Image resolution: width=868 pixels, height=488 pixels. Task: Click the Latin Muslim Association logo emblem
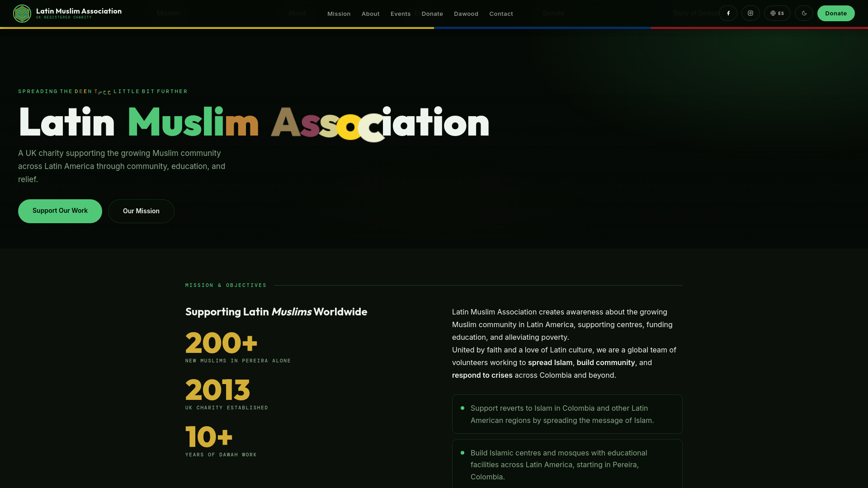pos(22,14)
